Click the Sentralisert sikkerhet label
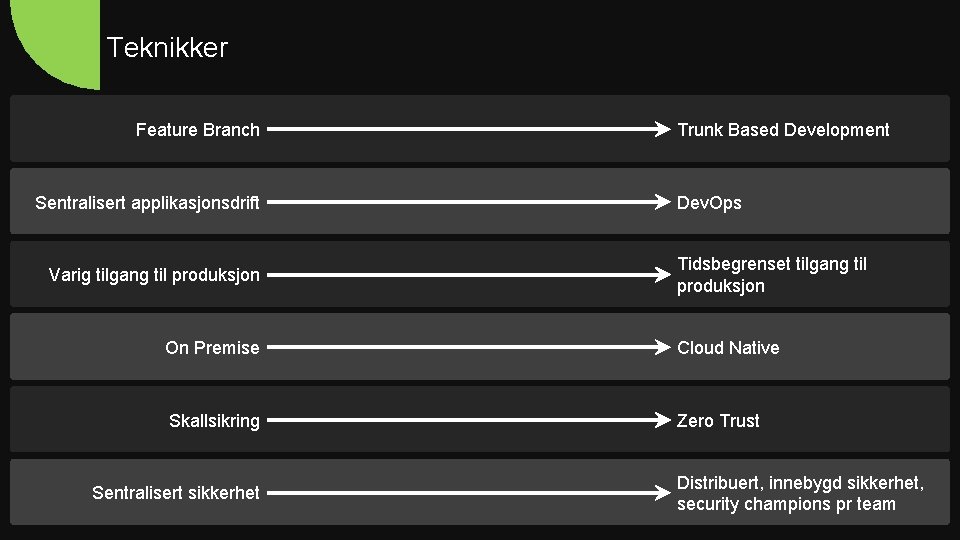Screen dimensions: 960x540 point(175,493)
